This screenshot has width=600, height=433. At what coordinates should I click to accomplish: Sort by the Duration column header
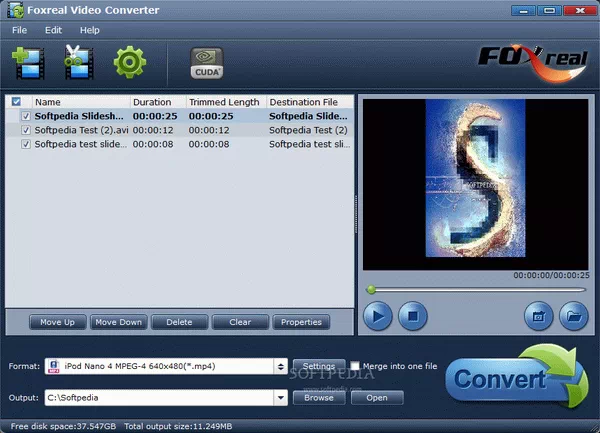click(x=158, y=102)
